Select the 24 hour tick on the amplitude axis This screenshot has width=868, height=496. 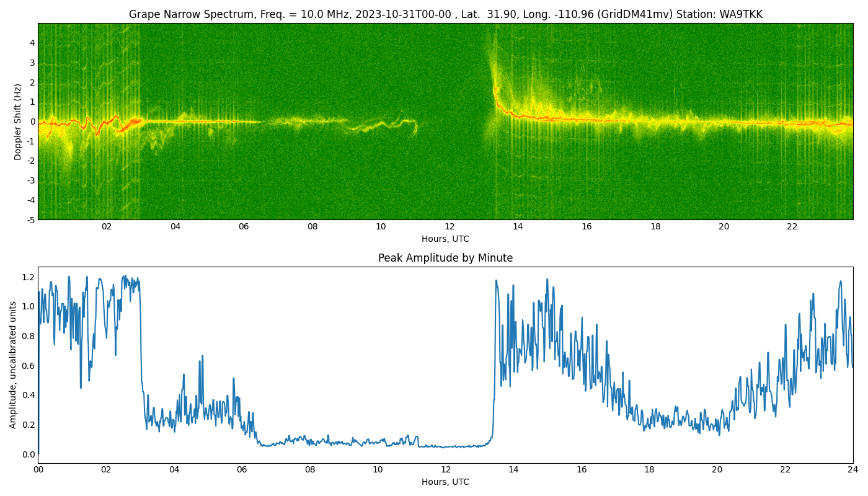coord(852,469)
